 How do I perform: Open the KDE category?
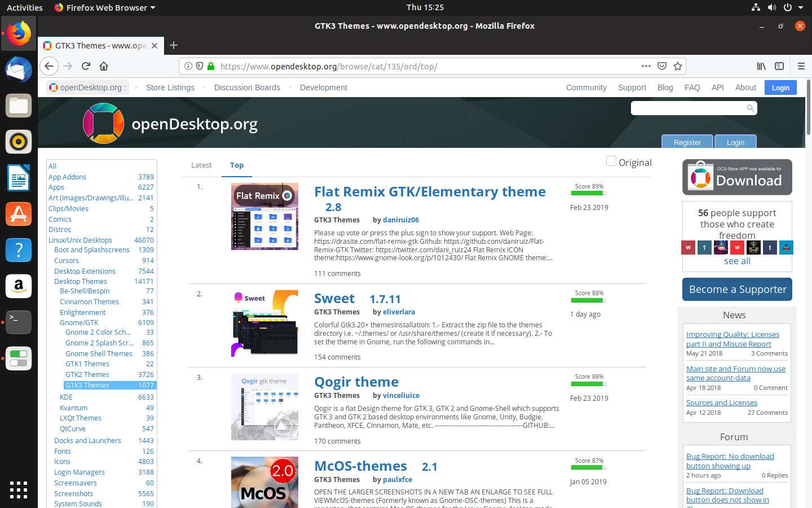point(66,397)
